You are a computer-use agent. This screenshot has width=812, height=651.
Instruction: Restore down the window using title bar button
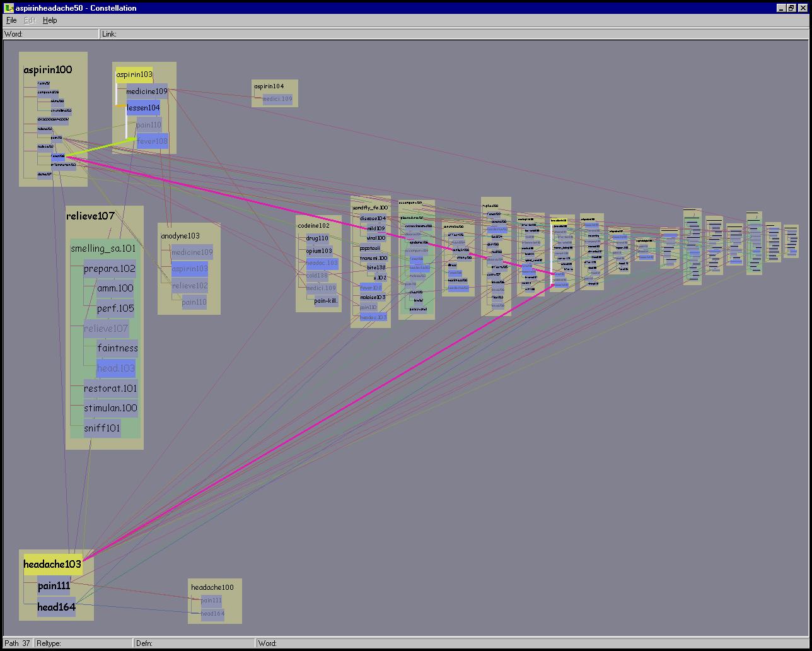pos(791,8)
